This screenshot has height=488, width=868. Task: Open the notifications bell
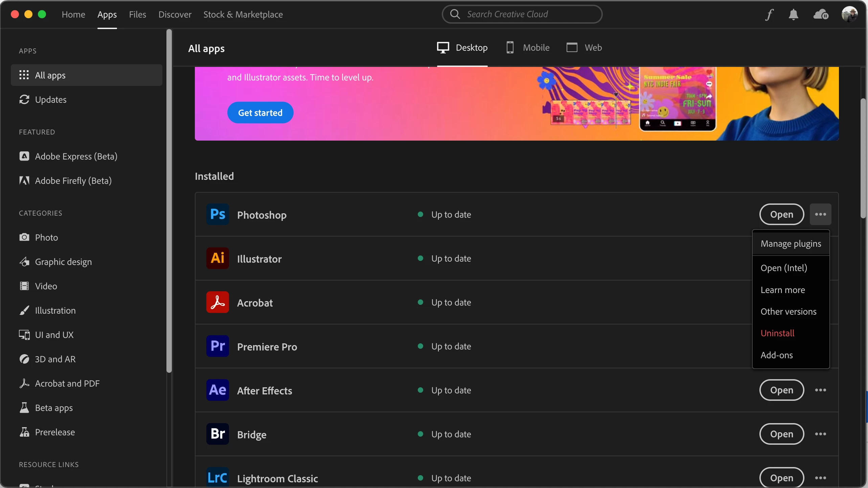pos(793,15)
